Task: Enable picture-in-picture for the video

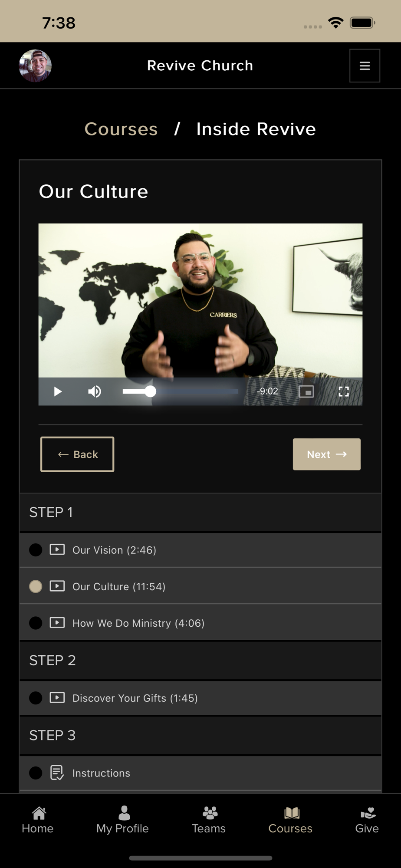Action: 306,391
